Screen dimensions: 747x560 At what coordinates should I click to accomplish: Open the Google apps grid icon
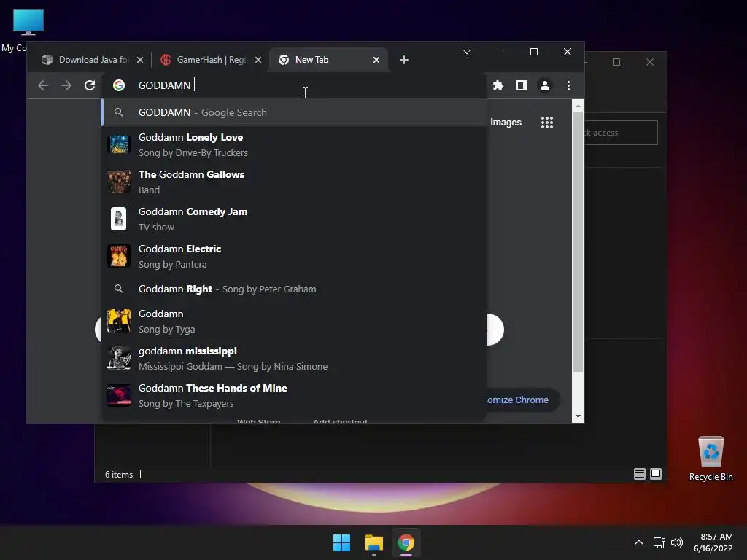[x=547, y=122]
